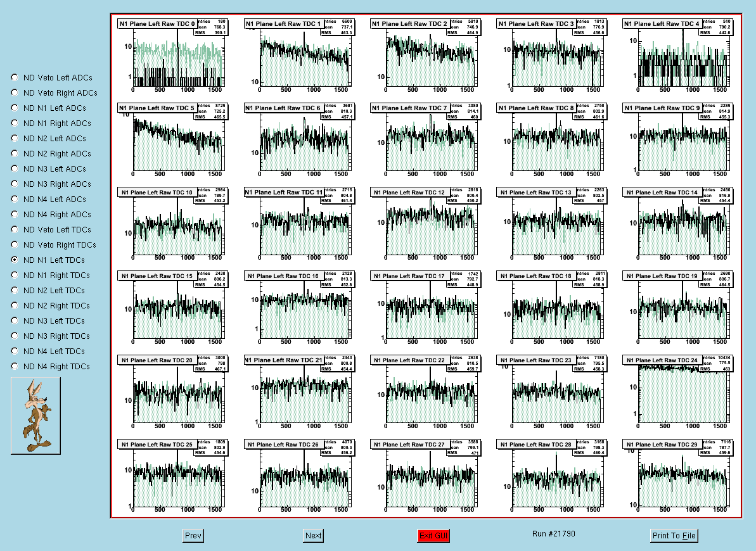Click the stats box of TDC 0 plot
756x551 pixels.
click(x=212, y=27)
